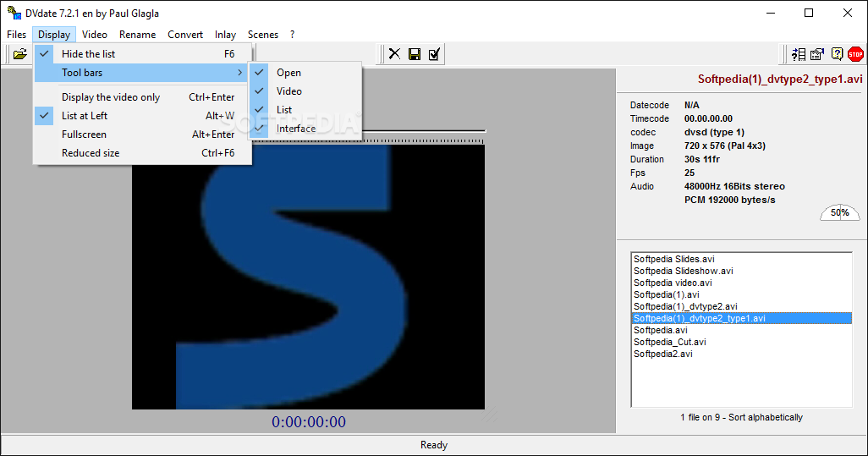868x456 pixels.
Task: Click the video seek bar
Action: [424, 131]
